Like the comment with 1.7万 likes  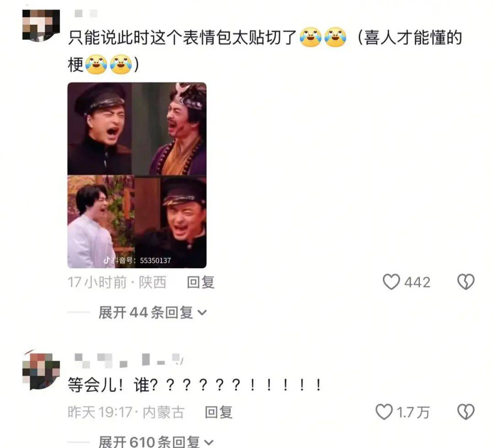[x=384, y=412]
